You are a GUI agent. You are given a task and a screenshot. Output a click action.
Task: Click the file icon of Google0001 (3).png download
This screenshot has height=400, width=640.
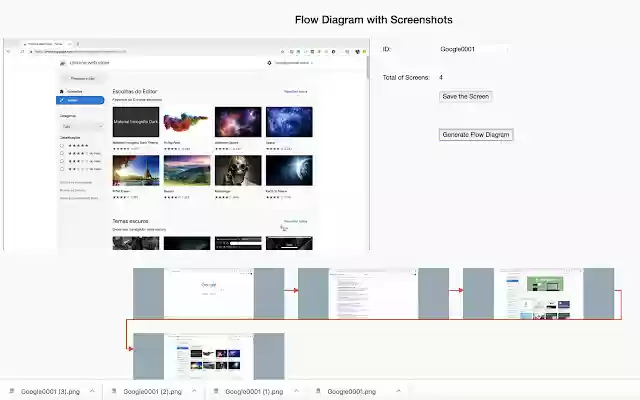12,391
